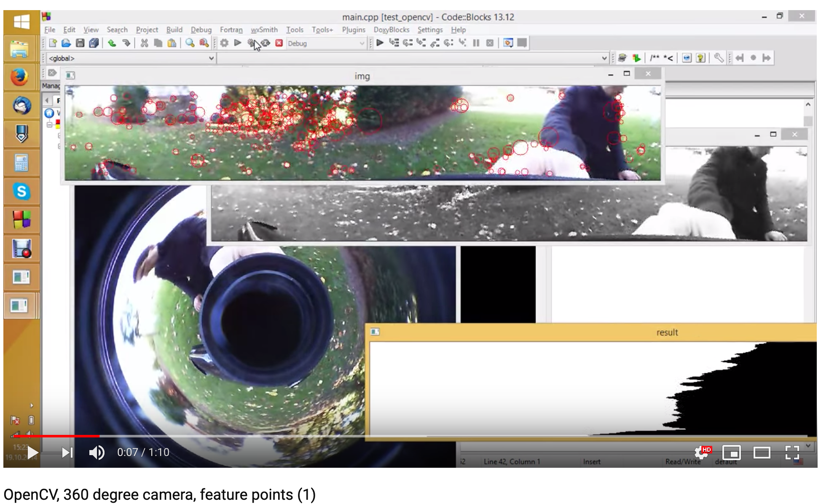Open Replace with the R magnifier icon
The height and width of the screenshot is (504, 821).
coord(204,43)
